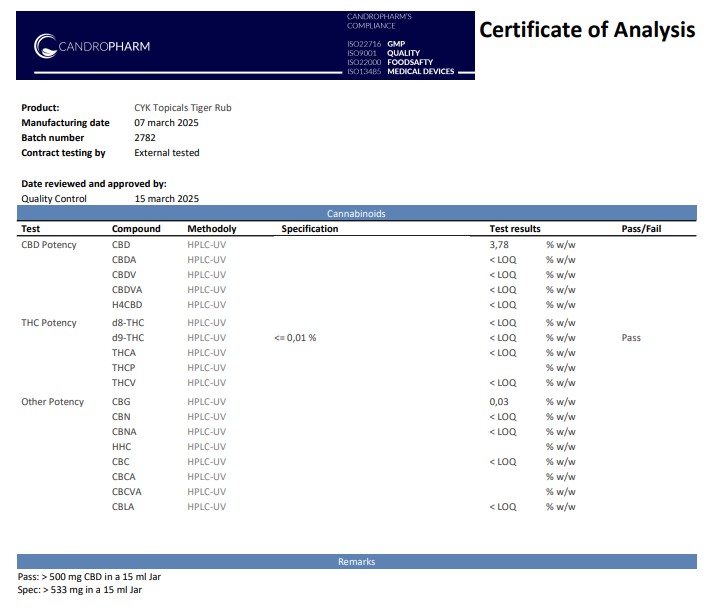Click the Test results column header
Viewport: 717px width, 608px height.
tap(515, 229)
